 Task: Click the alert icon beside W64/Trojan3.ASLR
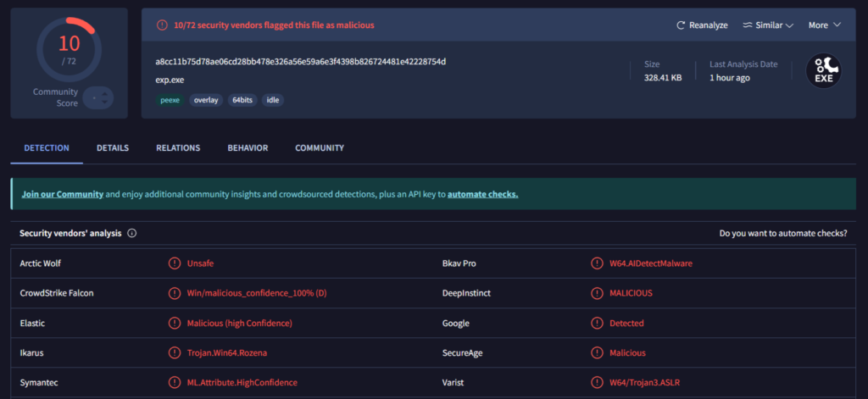pyautogui.click(x=597, y=382)
